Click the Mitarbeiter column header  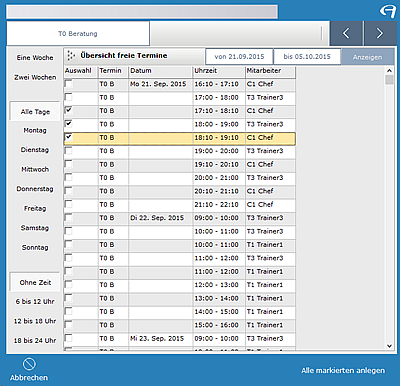pos(270,71)
